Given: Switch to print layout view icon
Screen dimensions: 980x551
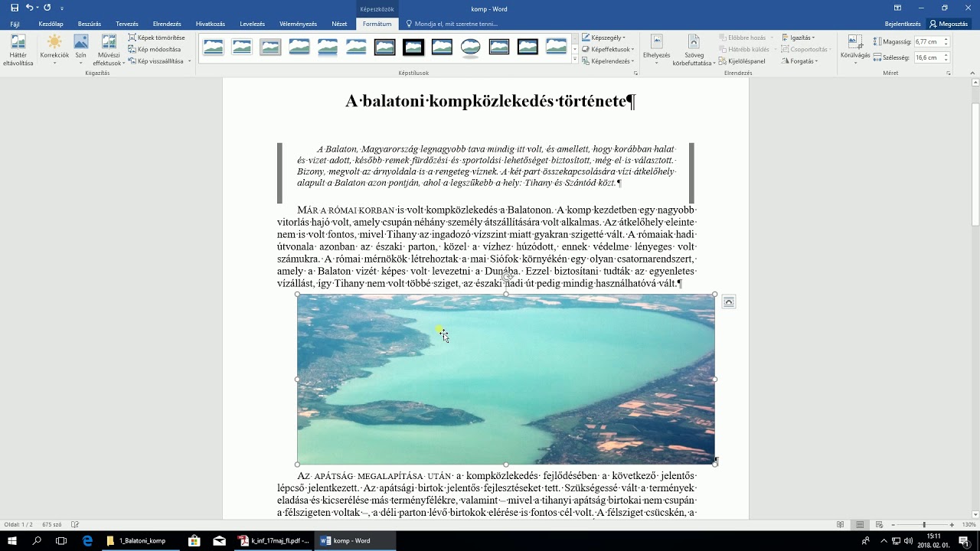Looking at the screenshot, I should (x=860, y=524).
